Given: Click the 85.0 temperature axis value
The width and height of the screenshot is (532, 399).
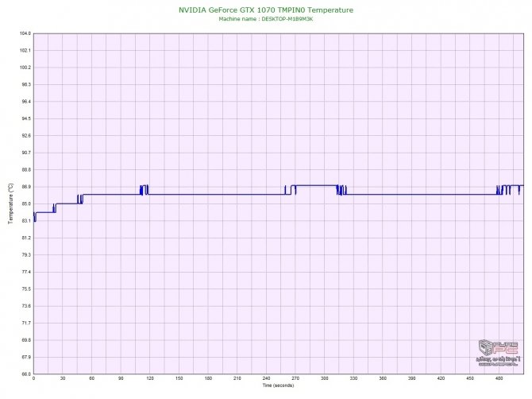Looking at the screenshot, I should [x=26, y=203].
